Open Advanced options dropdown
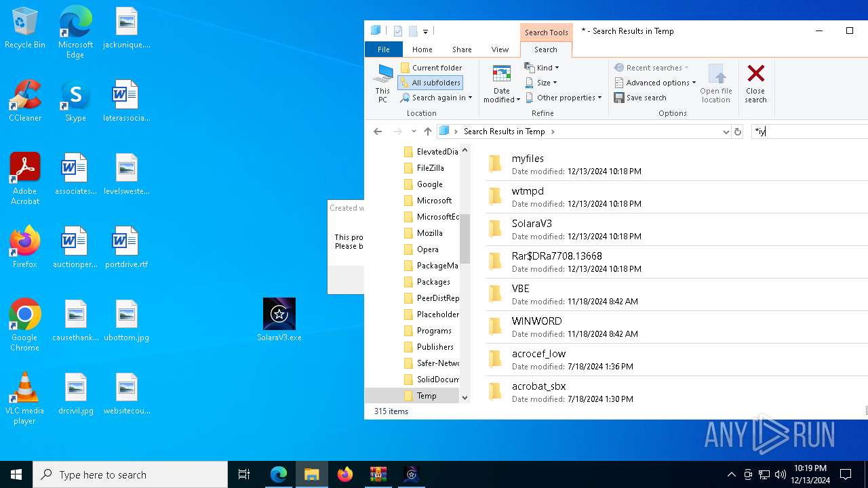Screen dimensions: 868x488 pos(655,83)
